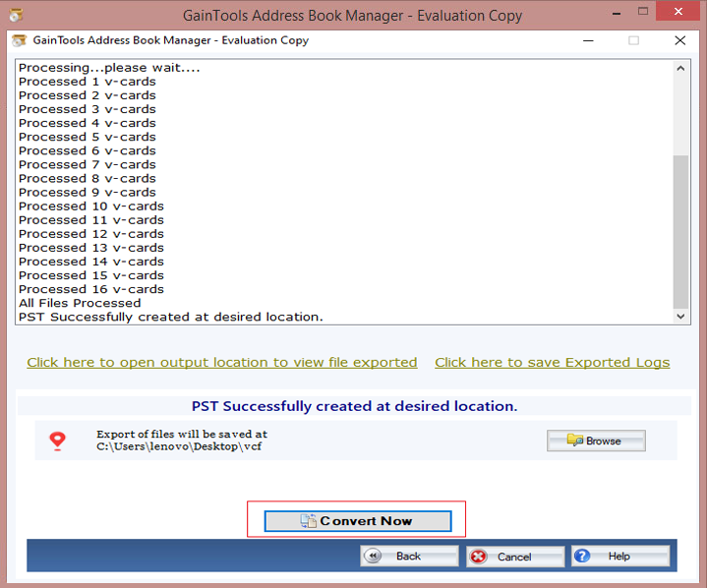The height and width of the screenshot is (588, 707).
Task: Click the inner window app icon
Action: pyautogui.click(x=19, y=40)
